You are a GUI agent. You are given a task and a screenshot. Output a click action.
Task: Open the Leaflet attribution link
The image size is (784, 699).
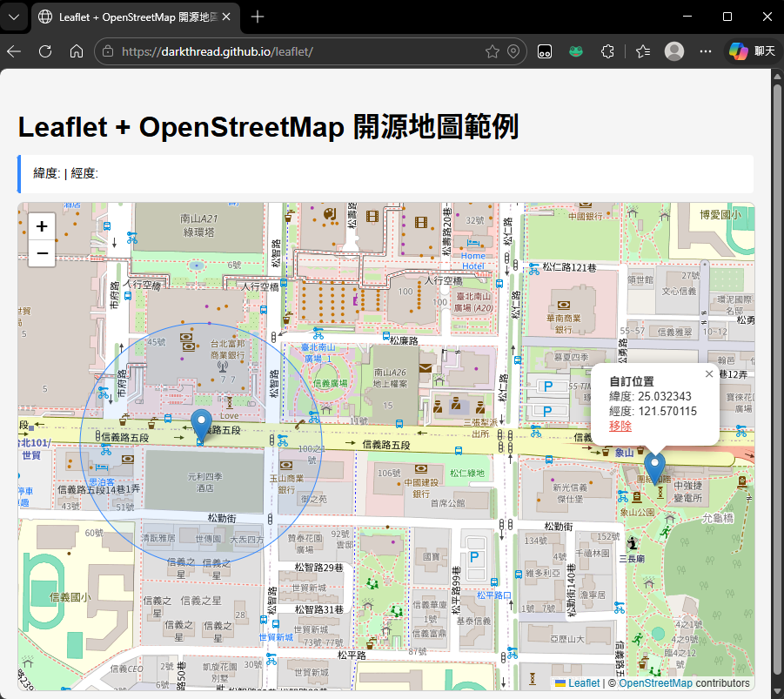click(x=584, y=683)
